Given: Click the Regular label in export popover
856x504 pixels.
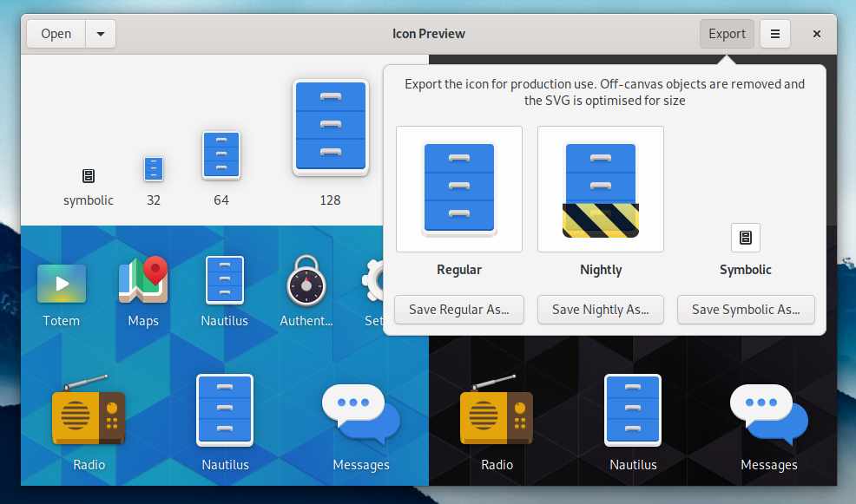Looking at the screenshot, I should [x=459, y=270].
